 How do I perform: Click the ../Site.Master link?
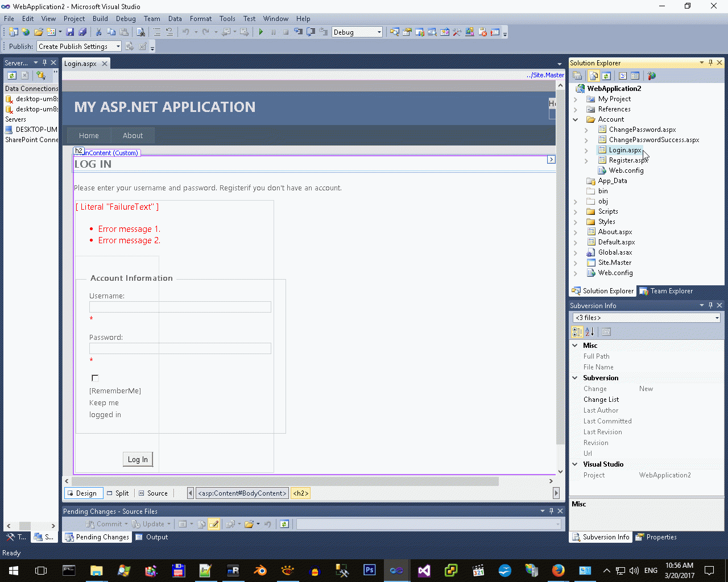coord(545,75)
